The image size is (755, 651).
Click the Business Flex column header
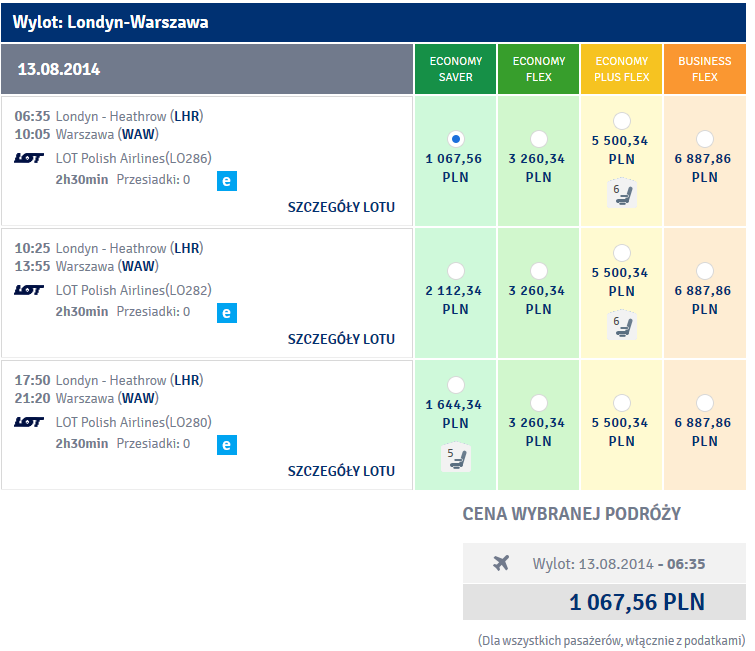(705, 69)
